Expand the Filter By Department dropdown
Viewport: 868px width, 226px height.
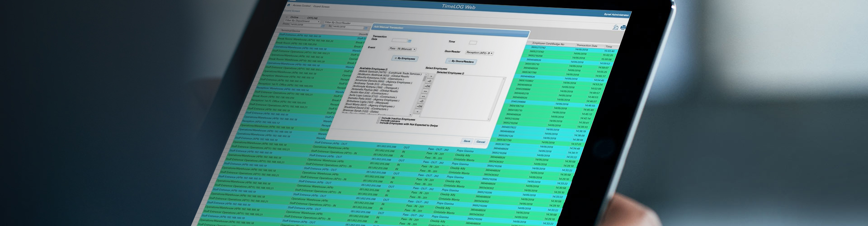(x=302, y=21)
